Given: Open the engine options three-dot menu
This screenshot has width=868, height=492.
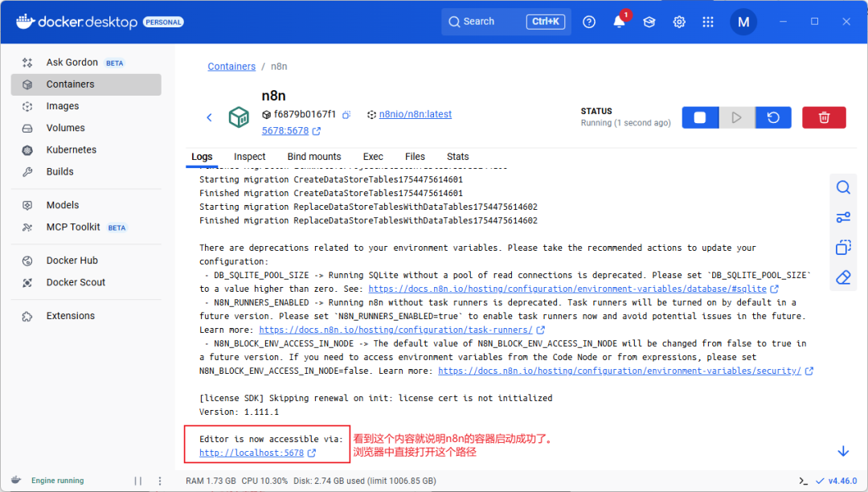Looking at the screenshot, I should pyautogui.click(x=160, y=481).
